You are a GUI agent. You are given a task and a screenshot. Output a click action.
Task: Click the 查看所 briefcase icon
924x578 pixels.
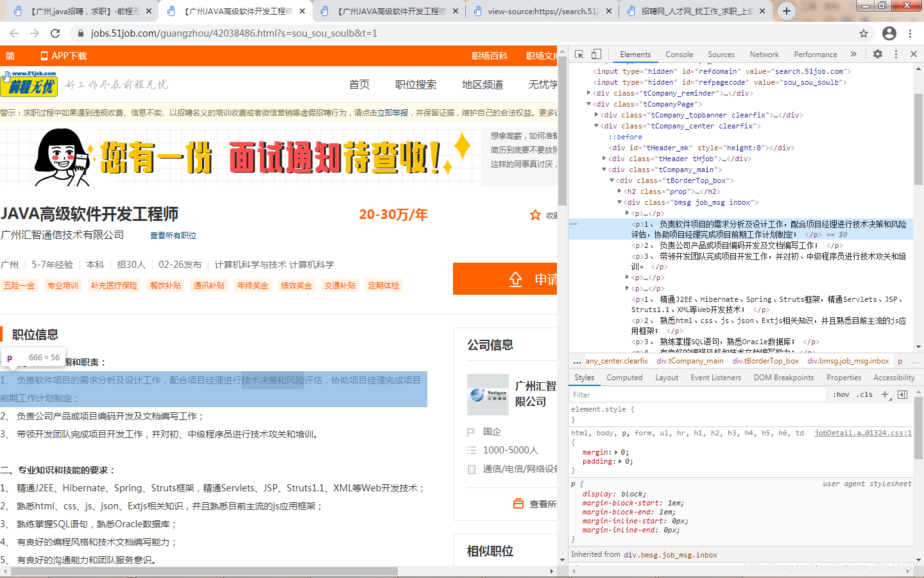click(x=518, y=504)
